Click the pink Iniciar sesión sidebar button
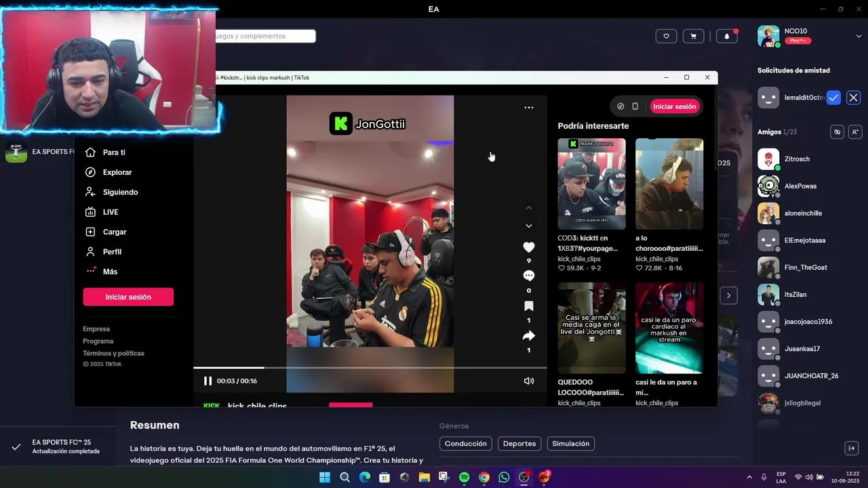The width and height of the screenshot is (868, 488). (x=128, y=297)
